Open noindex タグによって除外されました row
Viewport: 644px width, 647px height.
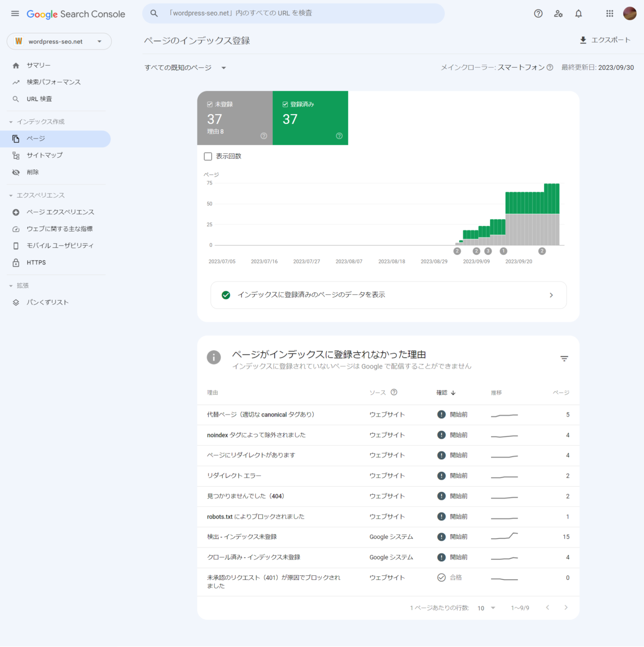(388, 435)
